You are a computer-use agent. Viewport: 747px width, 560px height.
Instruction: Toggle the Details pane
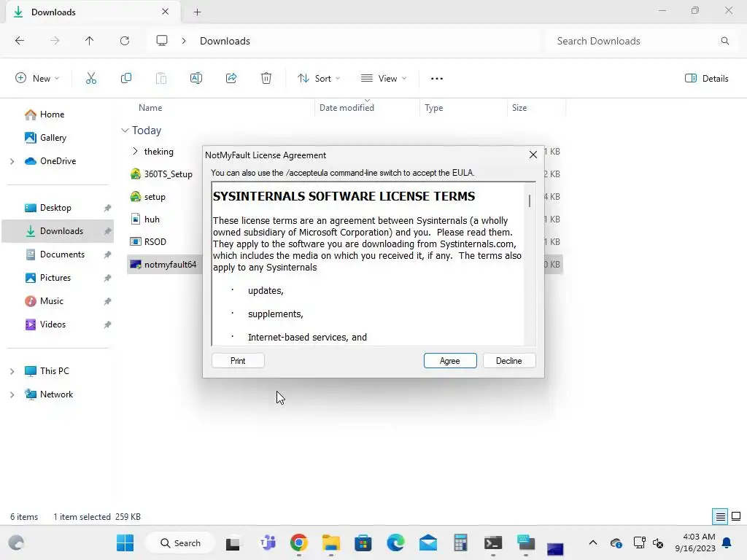point(706,78)
